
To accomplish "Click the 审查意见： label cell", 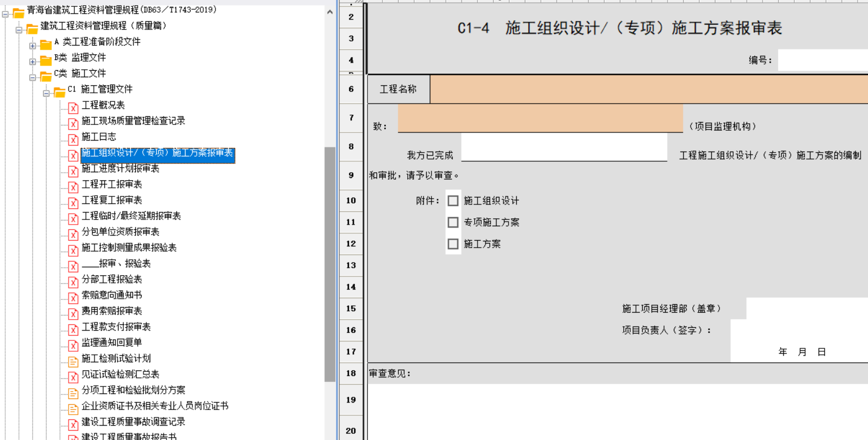I will [x=390, y=374].
